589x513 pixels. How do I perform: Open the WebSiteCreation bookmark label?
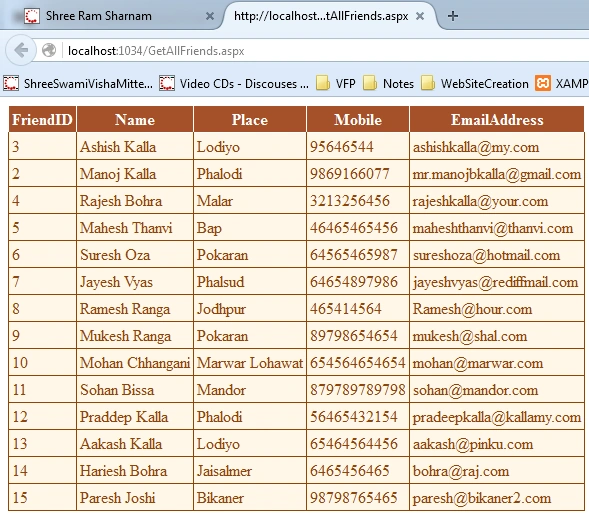point(485,83)
